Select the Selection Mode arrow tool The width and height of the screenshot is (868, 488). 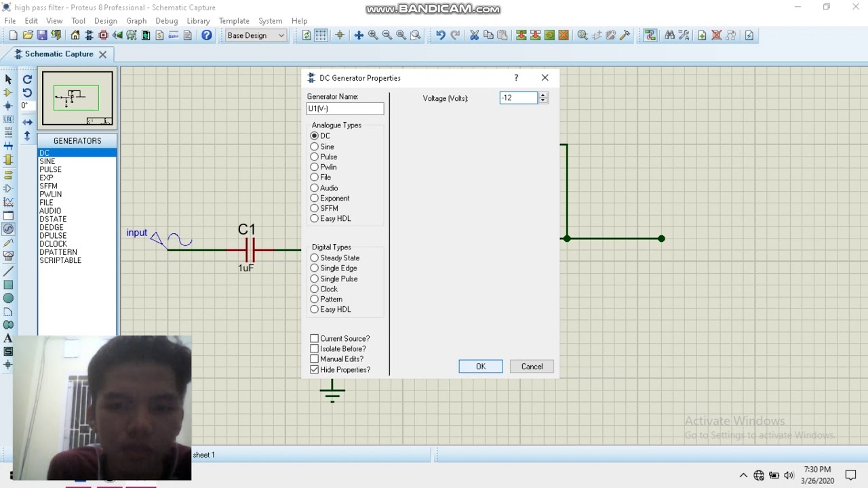(x=8, y=79)
